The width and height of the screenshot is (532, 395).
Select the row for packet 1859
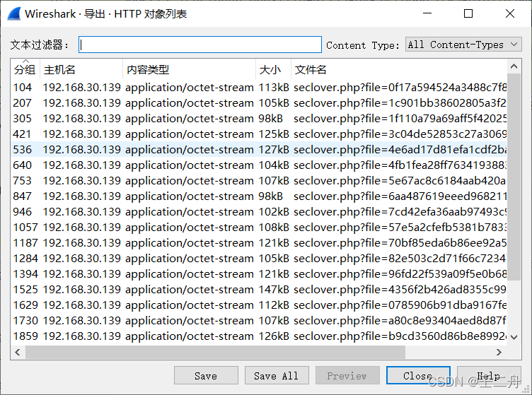(259, 336)
